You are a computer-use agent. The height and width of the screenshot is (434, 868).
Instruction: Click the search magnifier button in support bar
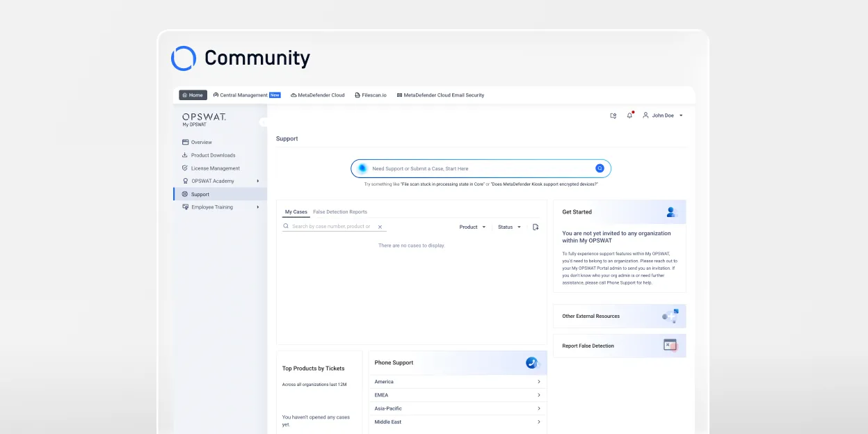(600, 168)
